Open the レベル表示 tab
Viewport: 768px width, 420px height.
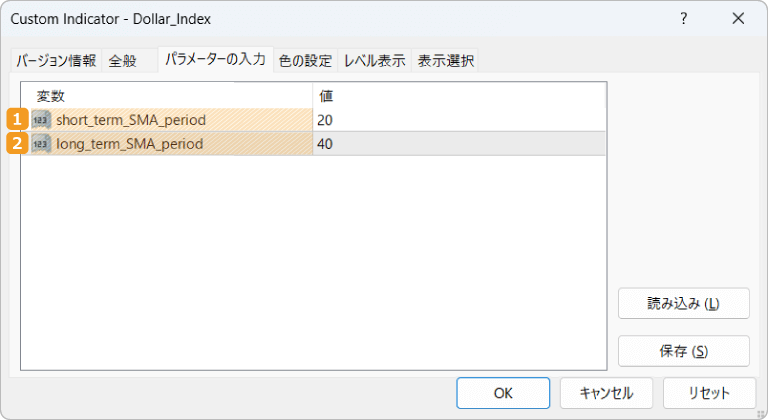(374, 61)
